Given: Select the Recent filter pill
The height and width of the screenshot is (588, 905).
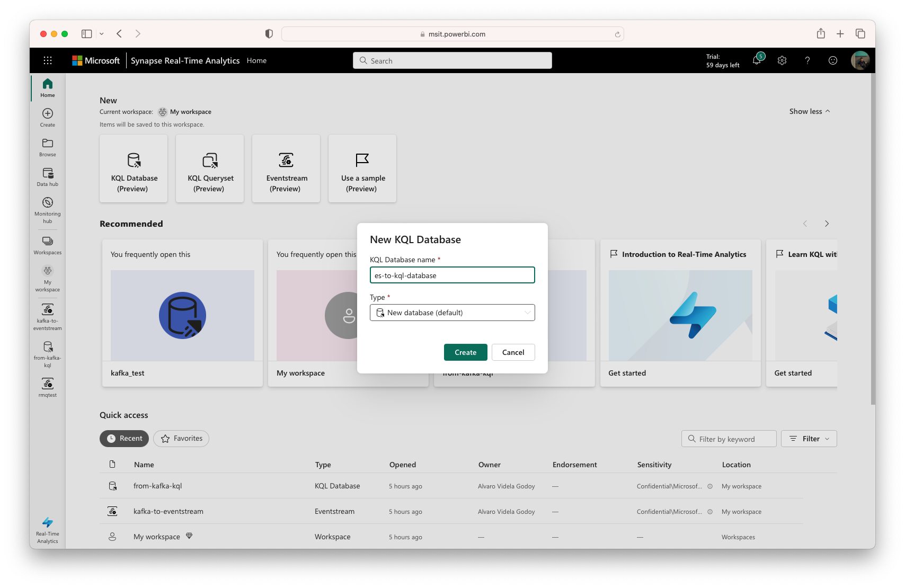Looking at the screenshot, I should (124, 439).
